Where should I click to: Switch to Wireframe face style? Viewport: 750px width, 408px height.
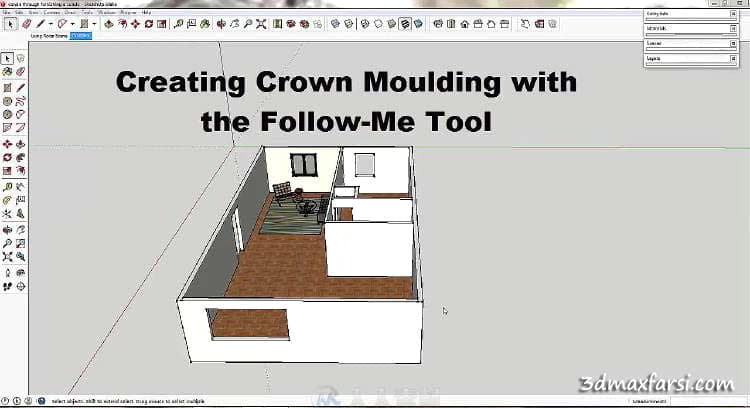(365, 23)
